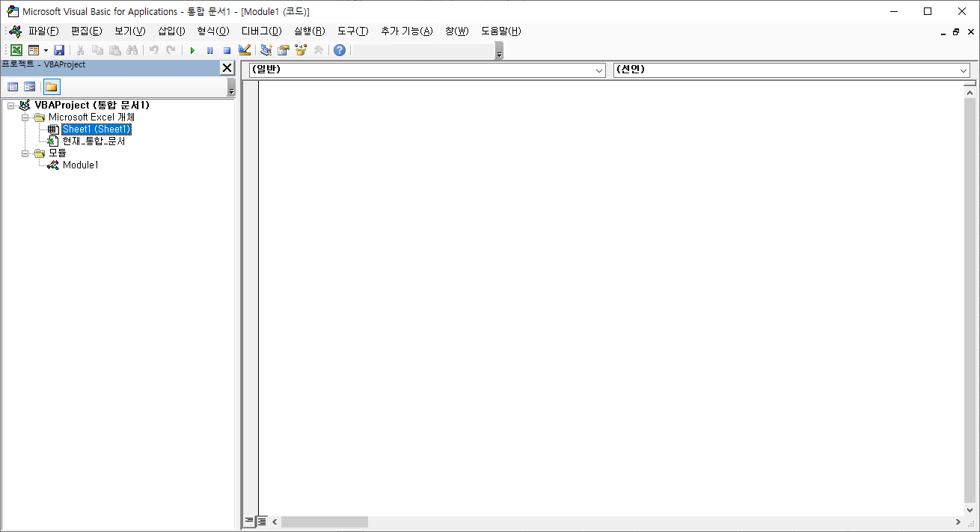The width and height of the screenshot is (980, 532).
Task: Open the Object Browser toolbar icon
Action: (x=301, y=50)
